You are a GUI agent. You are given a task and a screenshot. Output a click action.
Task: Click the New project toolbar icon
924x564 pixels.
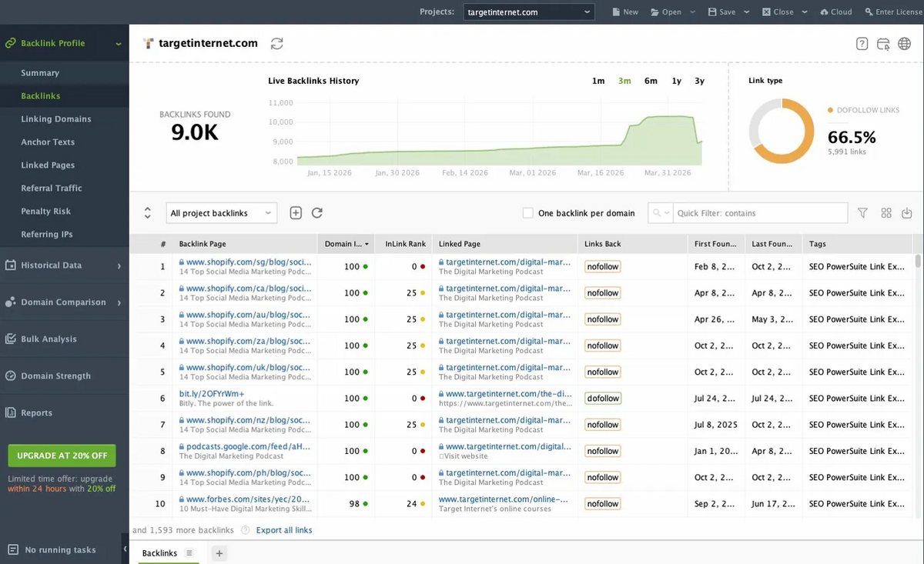pos(616,12)
